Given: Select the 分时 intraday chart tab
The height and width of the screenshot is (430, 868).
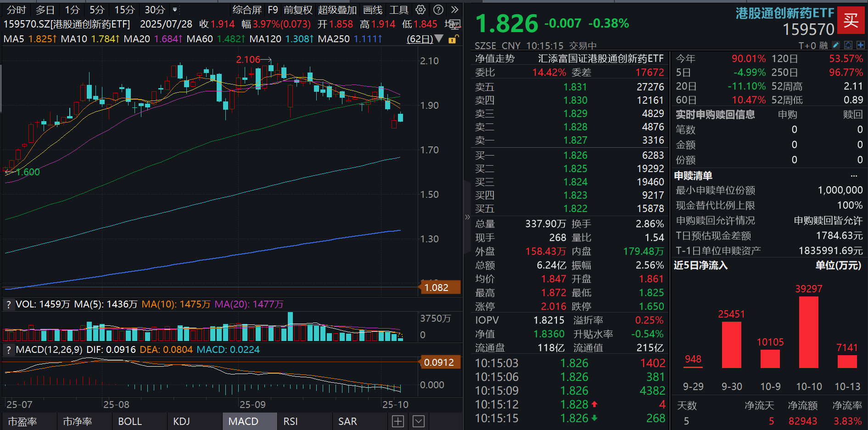Looking at the screenshot, I should pos(16,10).
